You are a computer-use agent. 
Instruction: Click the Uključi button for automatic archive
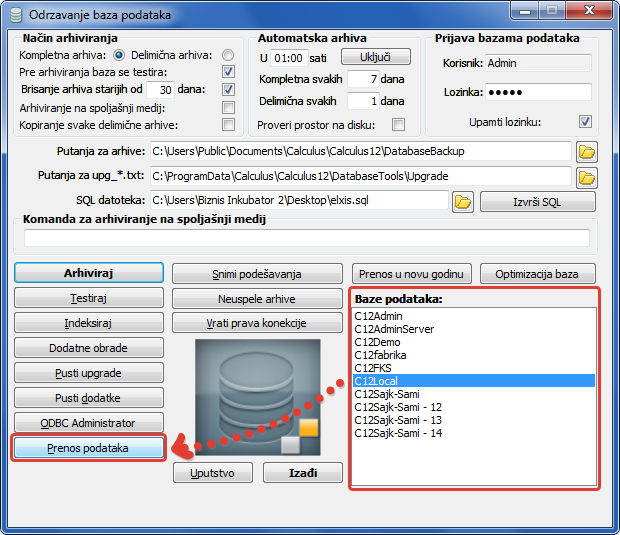click(384, 57)
